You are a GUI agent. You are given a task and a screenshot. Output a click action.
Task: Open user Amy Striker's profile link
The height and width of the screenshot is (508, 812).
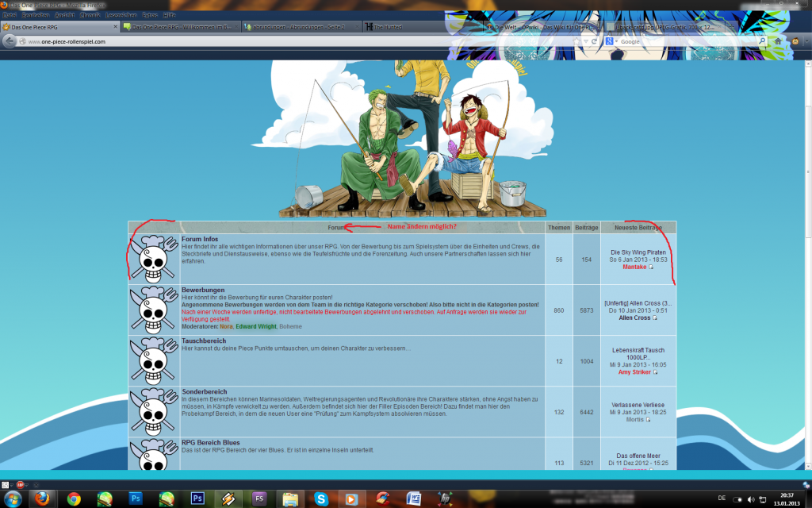[634, 372]
